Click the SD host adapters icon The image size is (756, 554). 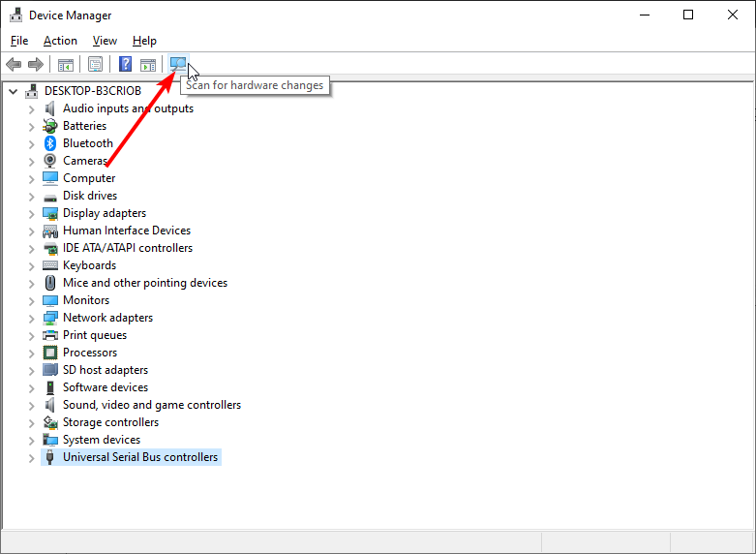point(50,370)
